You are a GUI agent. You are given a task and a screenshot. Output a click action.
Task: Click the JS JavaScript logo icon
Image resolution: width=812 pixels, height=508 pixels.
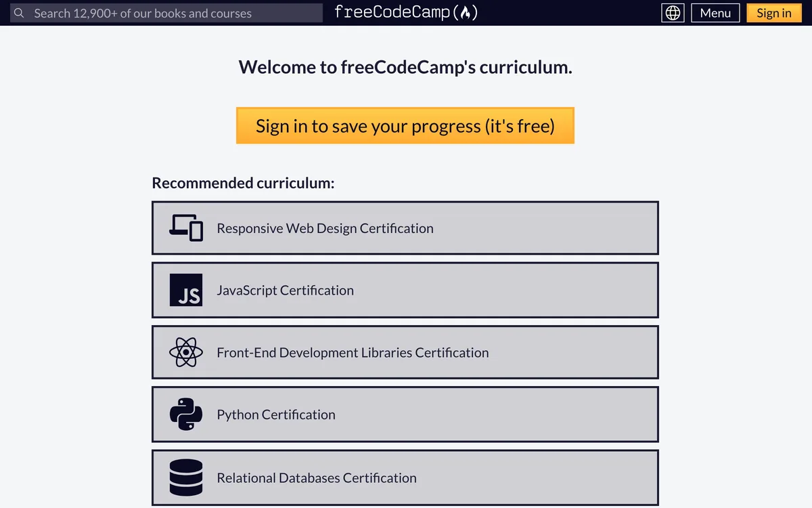(x=186, y=290)
